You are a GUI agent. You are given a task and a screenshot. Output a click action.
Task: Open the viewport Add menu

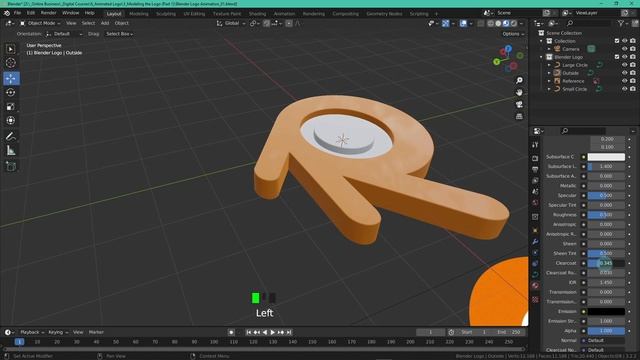(105, 23)
